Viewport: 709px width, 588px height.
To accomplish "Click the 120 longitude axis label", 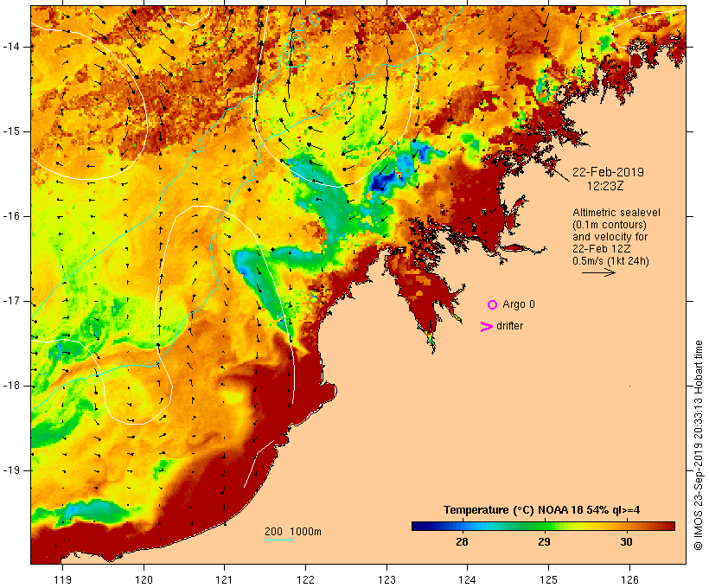I will point(144,579).
